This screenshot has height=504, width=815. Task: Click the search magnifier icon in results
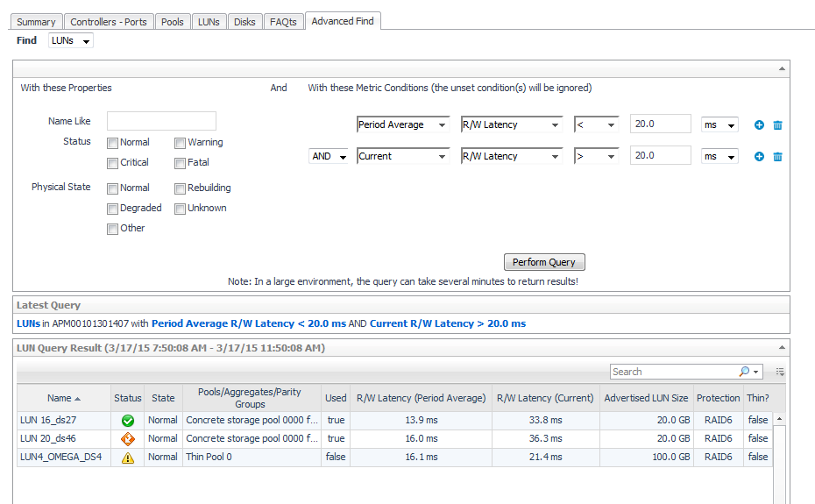click(x=744, y=372)
